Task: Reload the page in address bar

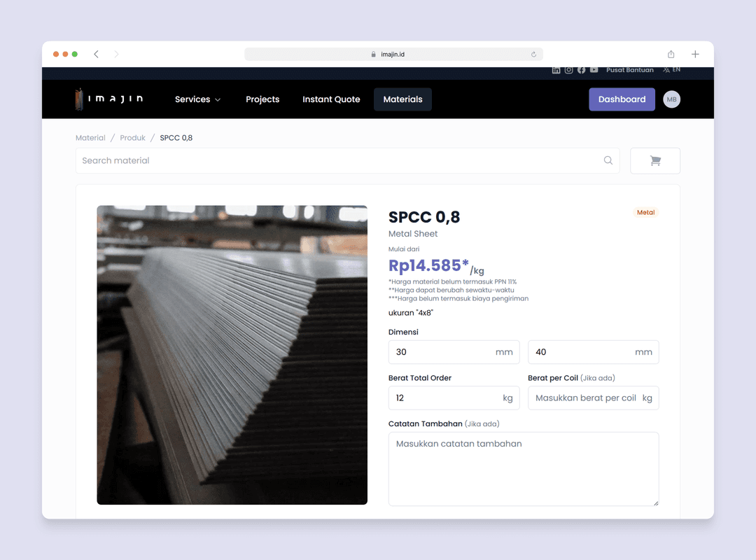Action: coord(533,55)
